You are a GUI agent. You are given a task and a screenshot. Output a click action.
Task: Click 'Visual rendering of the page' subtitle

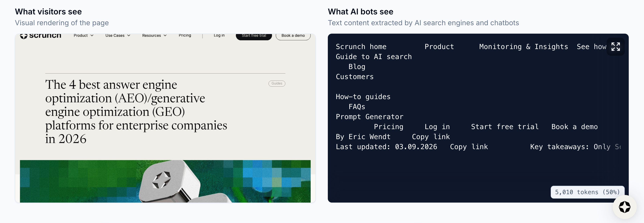point(62,23)
